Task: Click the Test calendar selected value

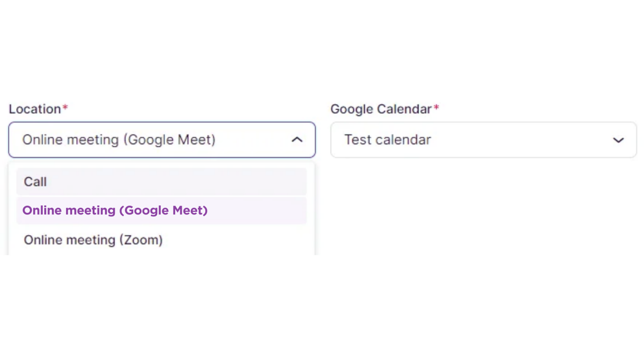Action: tap(387, 140)
